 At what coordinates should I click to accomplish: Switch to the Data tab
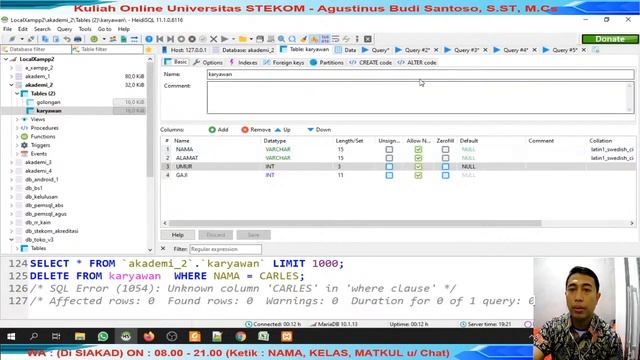click(346, 50)
